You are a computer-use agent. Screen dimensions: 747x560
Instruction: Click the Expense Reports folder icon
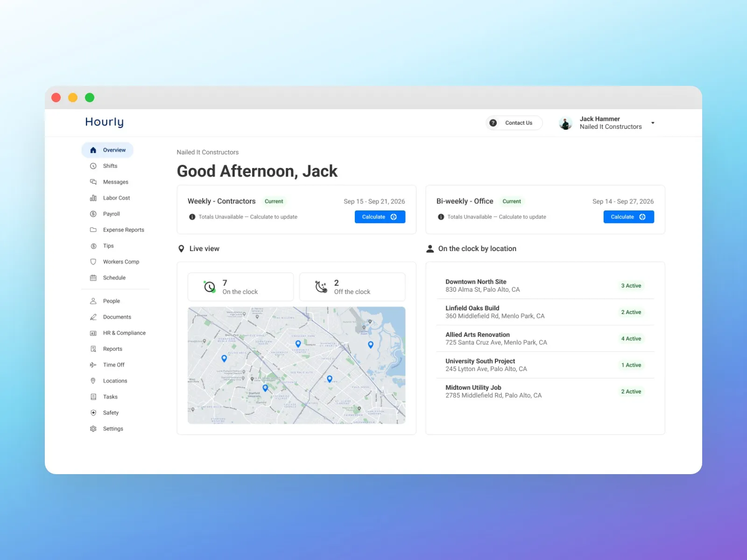pos(93,230)
